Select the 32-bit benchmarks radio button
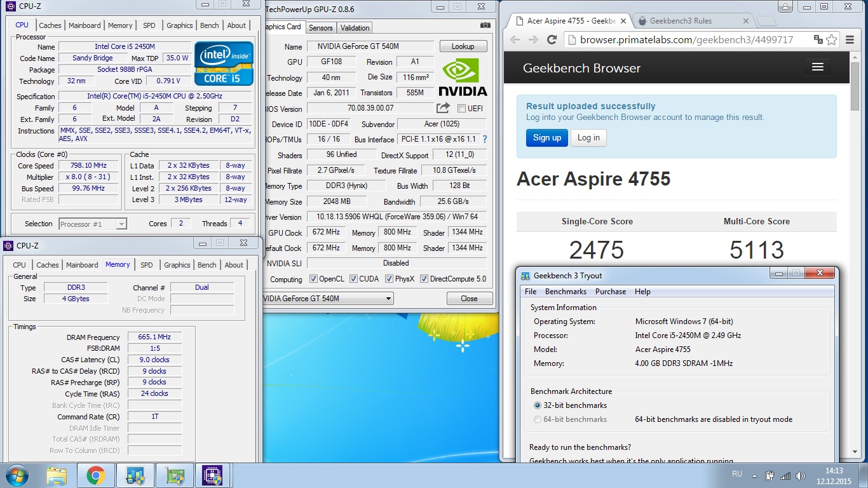 pyautogui.click(x=538, y=405)
